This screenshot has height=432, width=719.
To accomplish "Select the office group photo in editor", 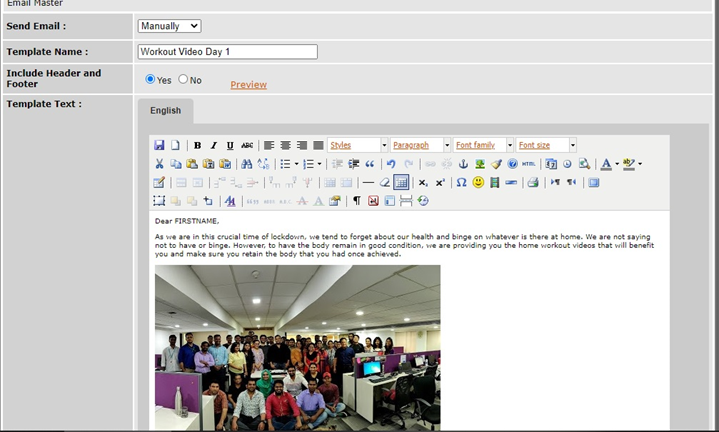I will pos(298,348).
